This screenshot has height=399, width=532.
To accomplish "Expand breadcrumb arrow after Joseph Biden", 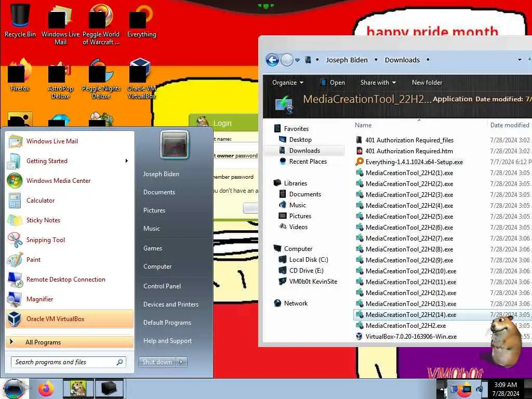I will coord(376,60).
